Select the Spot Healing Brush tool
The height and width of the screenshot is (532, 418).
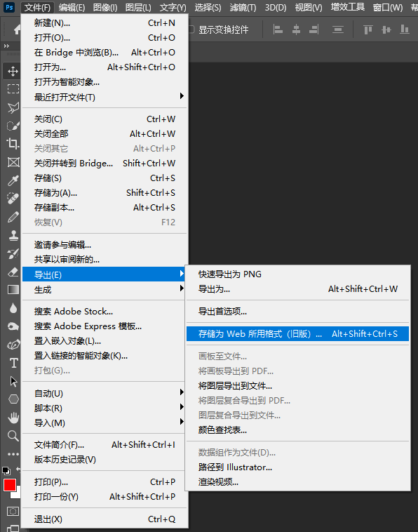coord(13,199)
